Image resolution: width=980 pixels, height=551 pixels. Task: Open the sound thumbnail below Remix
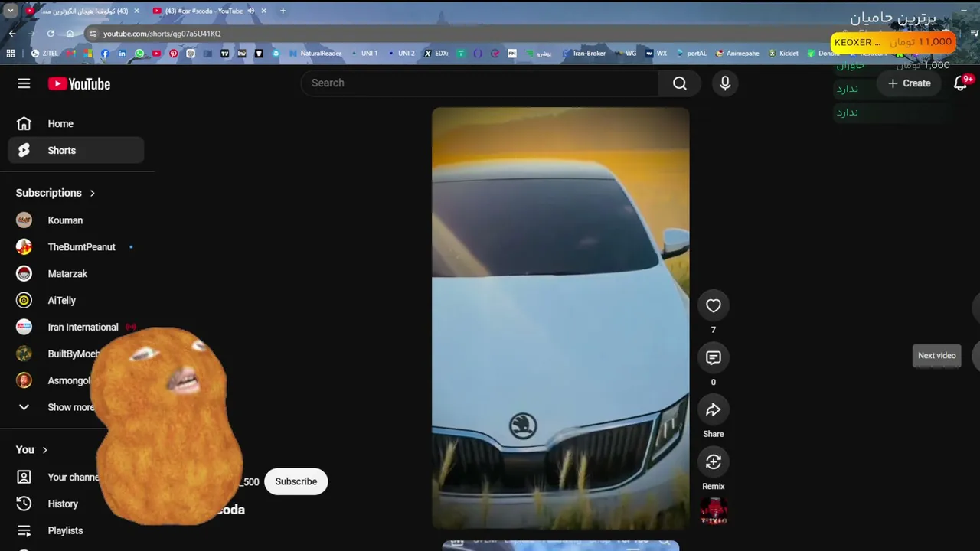714,511
